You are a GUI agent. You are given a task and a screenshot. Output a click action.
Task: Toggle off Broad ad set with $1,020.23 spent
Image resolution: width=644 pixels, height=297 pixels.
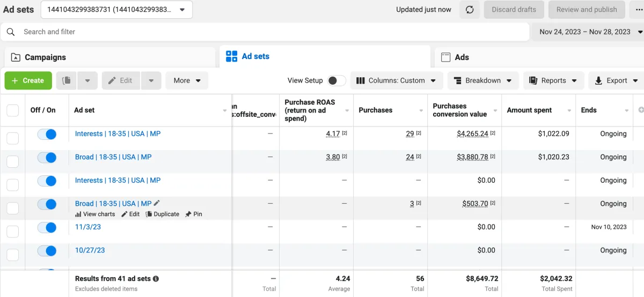pos(47,158)
